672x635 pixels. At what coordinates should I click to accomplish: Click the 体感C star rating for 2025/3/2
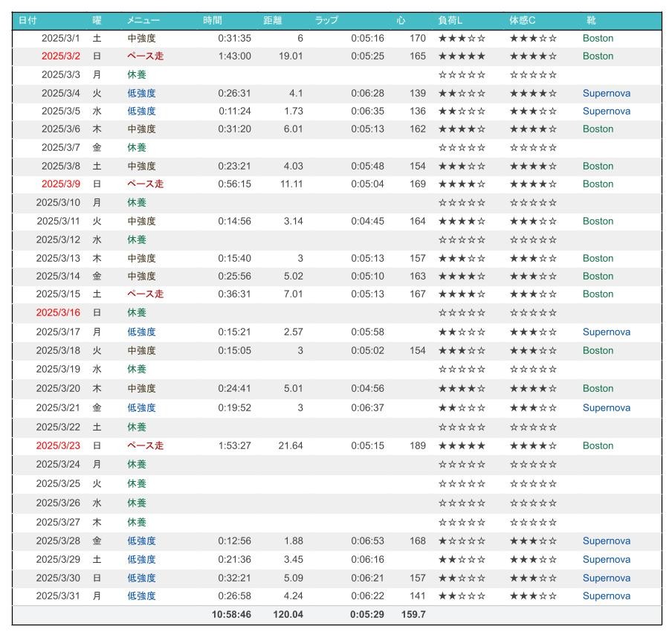click(x=533, y=57)
